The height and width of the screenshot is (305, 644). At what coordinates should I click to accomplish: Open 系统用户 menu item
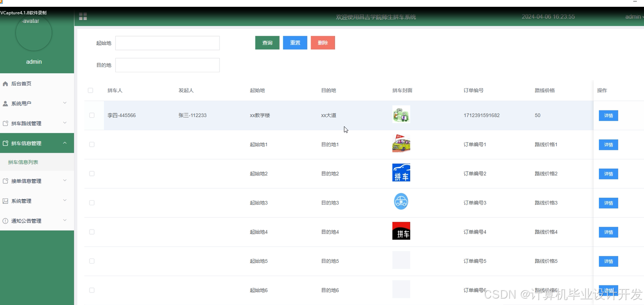[x=37, y=104]
